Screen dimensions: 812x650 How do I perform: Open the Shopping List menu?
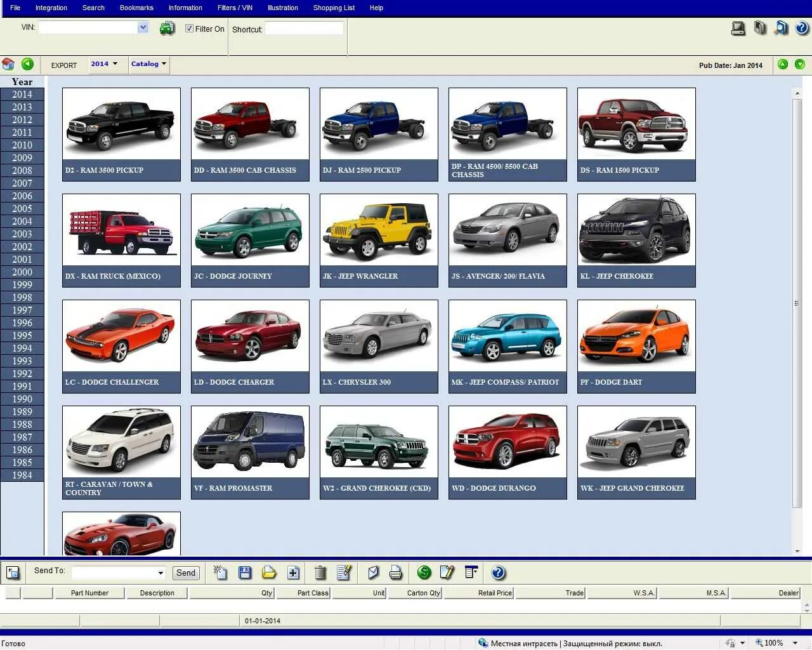pyautogui.click(x=334, y=8)
